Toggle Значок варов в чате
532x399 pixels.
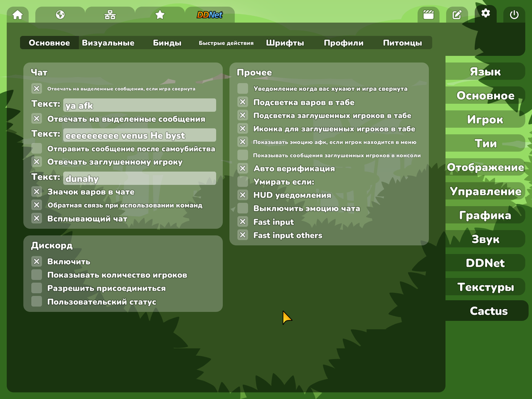point(36,192)
